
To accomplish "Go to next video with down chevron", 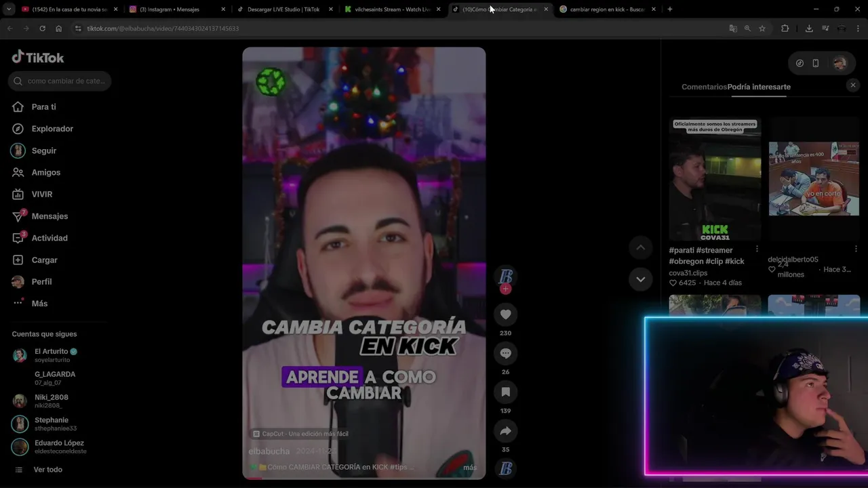I will [x=640, y=279].
